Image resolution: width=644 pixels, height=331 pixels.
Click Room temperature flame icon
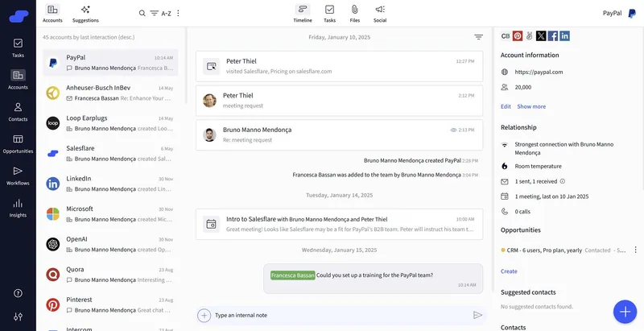[505, 167]
